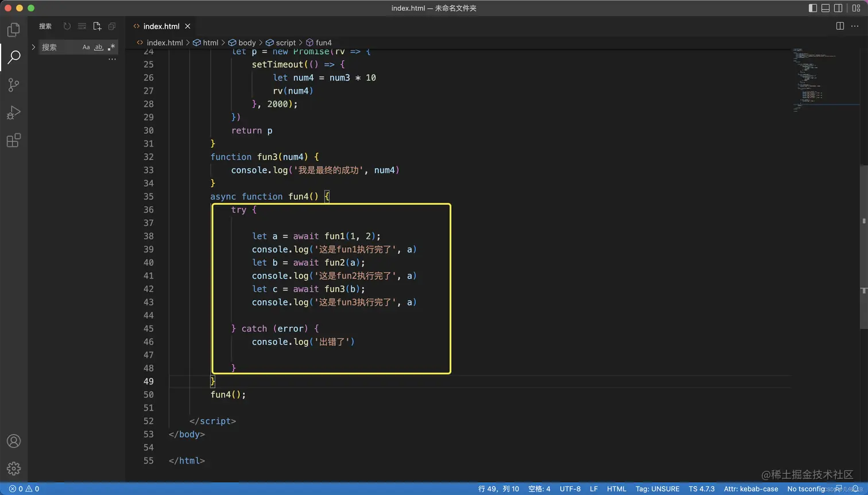Click the clear search results icon
Screen dimensions: 868x495
tap(82, 26)
